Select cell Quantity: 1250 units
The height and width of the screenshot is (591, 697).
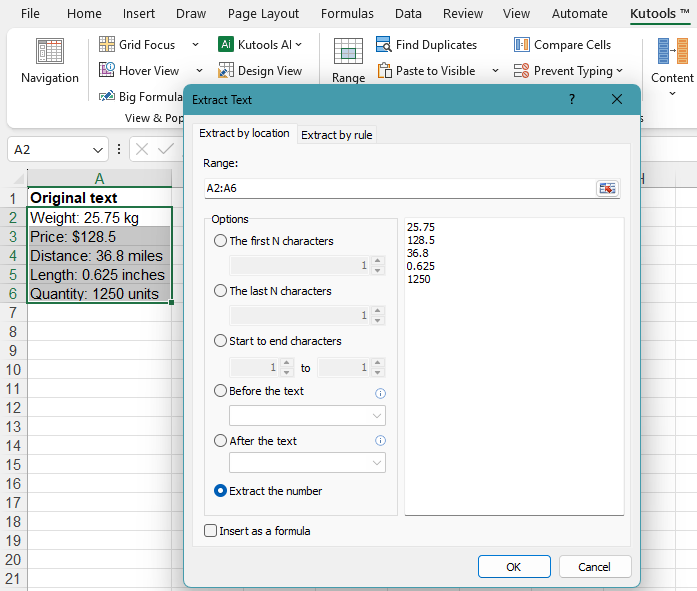(99, 294)
